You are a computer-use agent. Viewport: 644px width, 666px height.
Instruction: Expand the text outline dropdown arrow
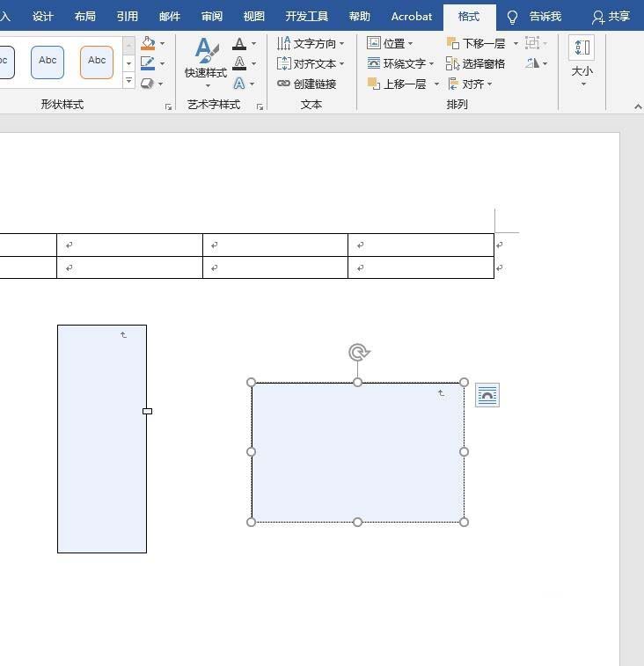pyautogui.click(x=253, y=63)
